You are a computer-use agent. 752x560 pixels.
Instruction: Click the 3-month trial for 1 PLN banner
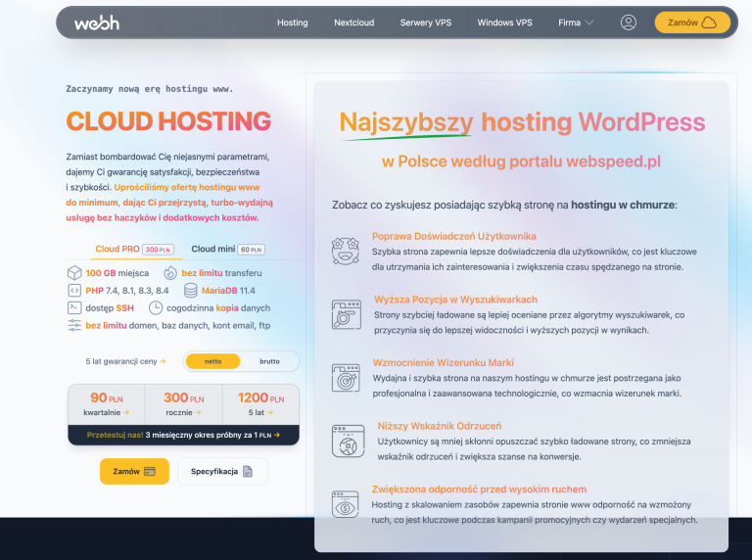click(x=183, y=434)
